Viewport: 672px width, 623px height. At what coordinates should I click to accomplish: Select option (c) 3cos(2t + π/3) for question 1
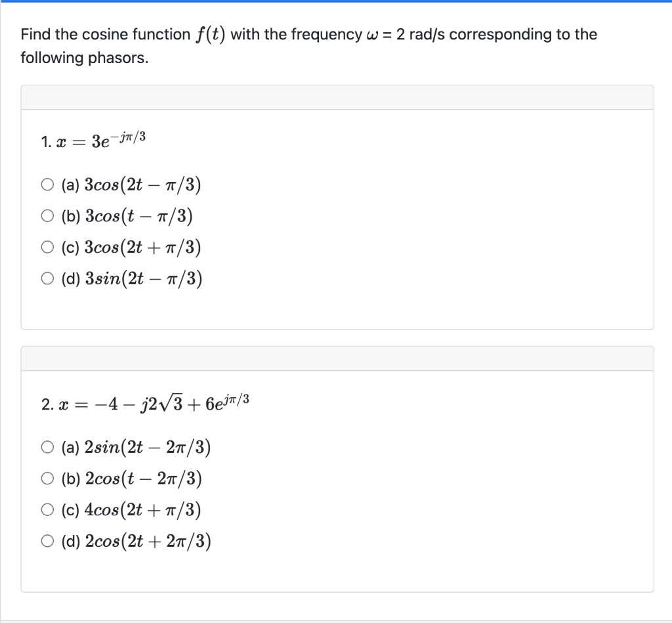(47, 246)
